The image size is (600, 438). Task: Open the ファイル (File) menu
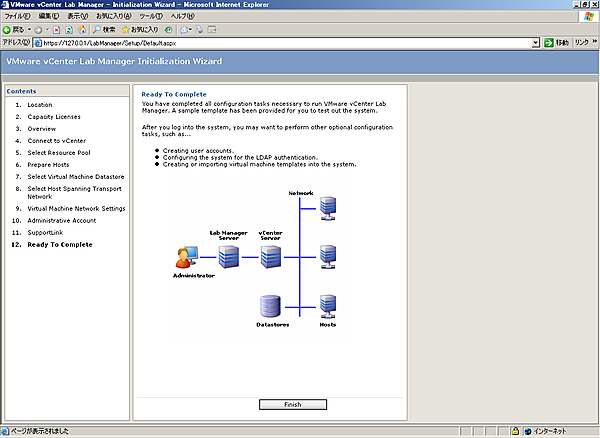(x=17, y=17)
